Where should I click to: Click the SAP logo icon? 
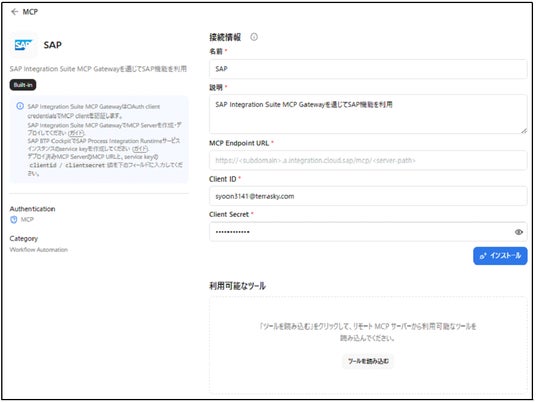point(23,45)
